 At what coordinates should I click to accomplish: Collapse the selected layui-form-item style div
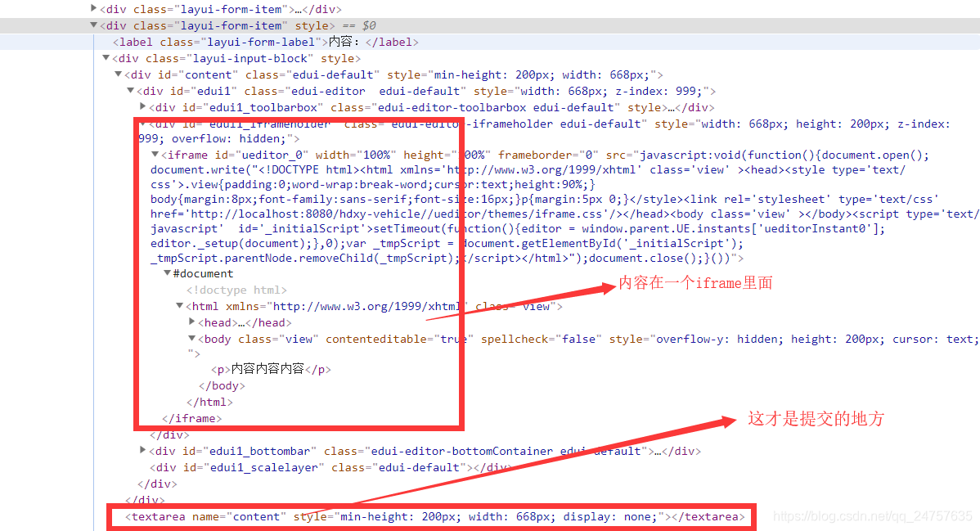[x=94, y=25]
